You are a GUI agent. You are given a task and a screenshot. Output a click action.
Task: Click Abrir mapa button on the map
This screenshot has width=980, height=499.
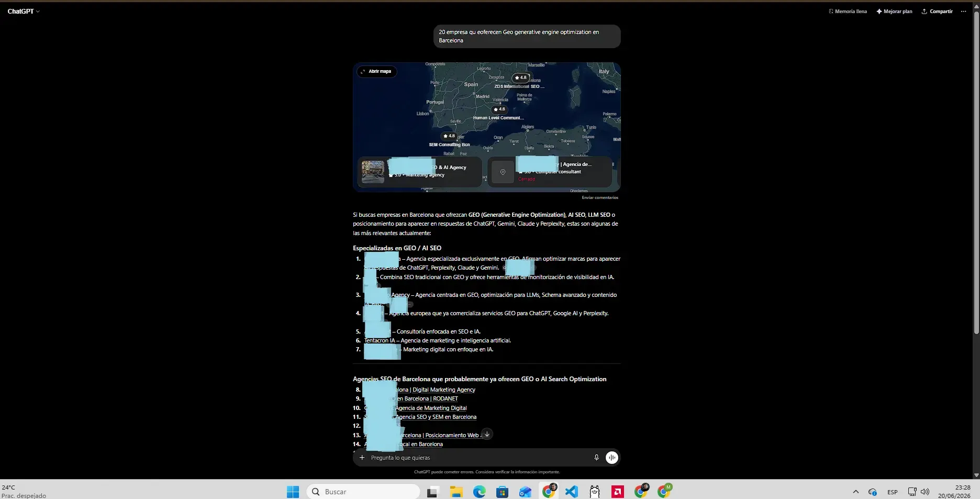click(x=376, y=71)
